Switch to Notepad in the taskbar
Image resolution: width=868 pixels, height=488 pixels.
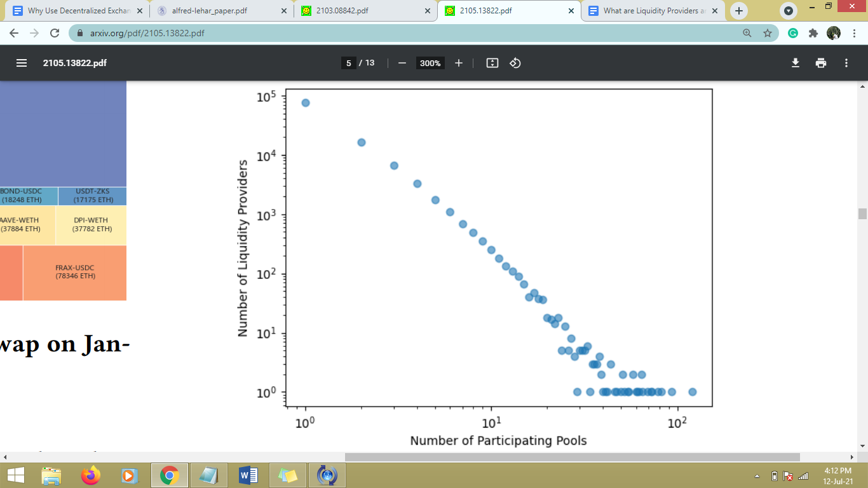tap(208, 475)
